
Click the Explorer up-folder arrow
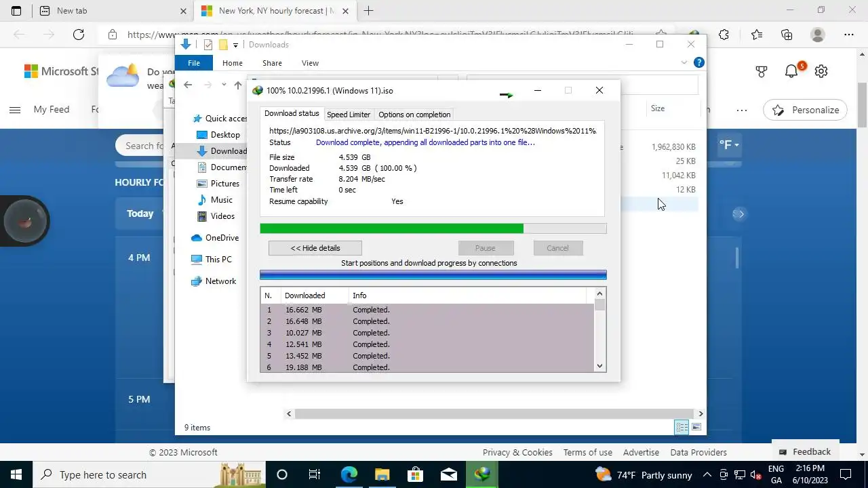tap(237, 85)
